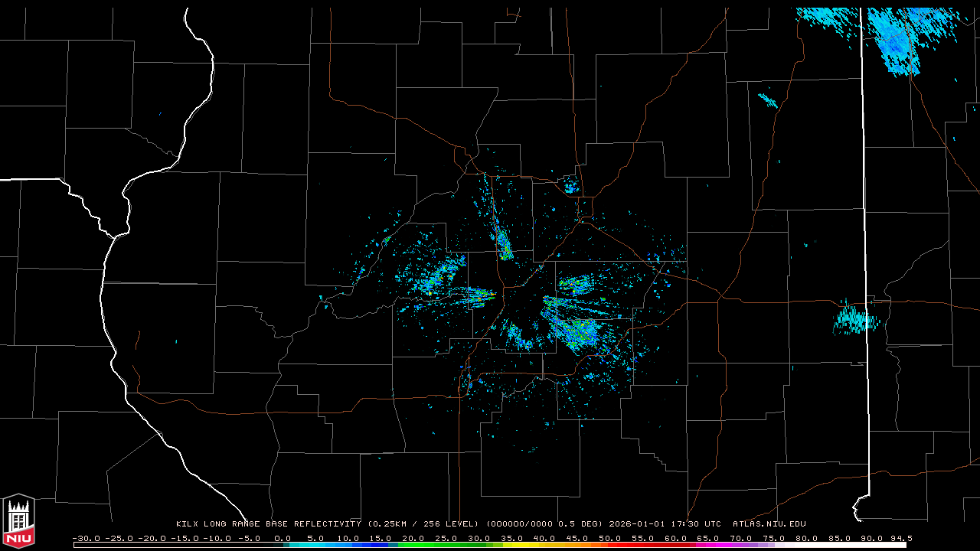Click the NIU castle logo
The width and height of the screenshot is (980, 551).
[18, 522]
